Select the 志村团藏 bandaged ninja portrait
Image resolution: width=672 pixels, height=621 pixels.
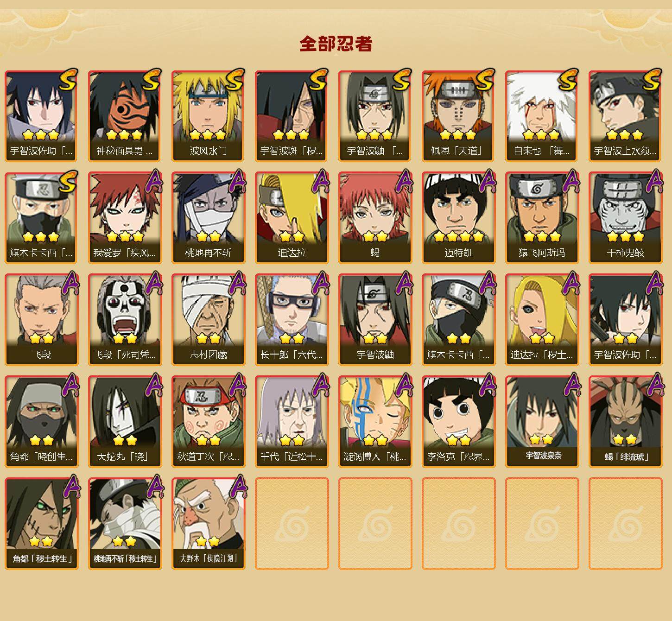tap(208, 320)
